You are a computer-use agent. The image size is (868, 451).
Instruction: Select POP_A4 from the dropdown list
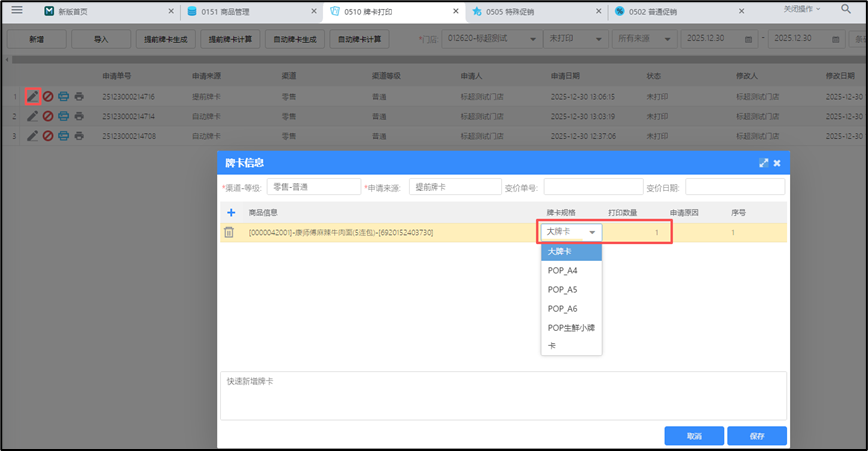(x=562, y=271)
